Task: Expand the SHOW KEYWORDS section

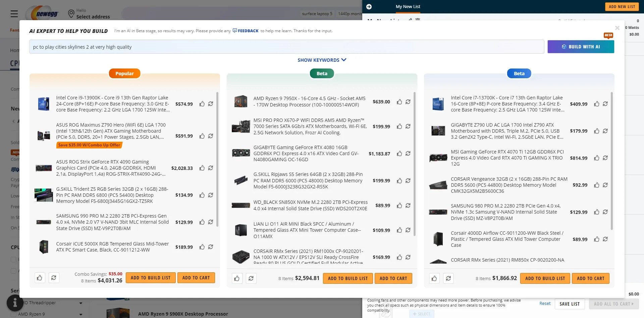Action: (x=322, y=60)
